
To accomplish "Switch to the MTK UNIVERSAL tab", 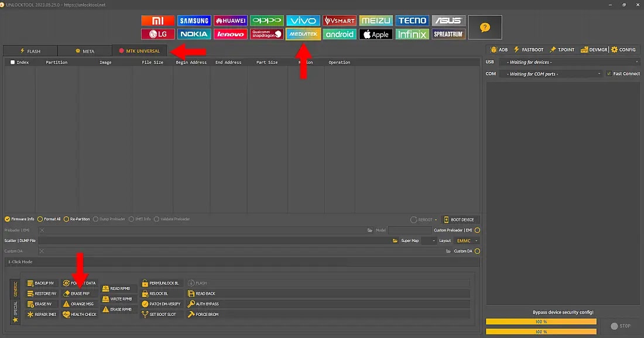I will click(139, 51).
